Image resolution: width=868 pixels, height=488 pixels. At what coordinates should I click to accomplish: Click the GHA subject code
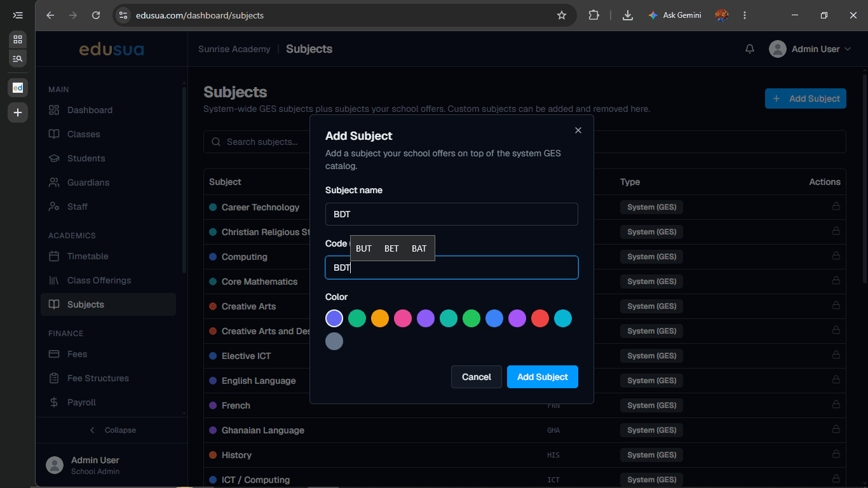coord(553,430)
